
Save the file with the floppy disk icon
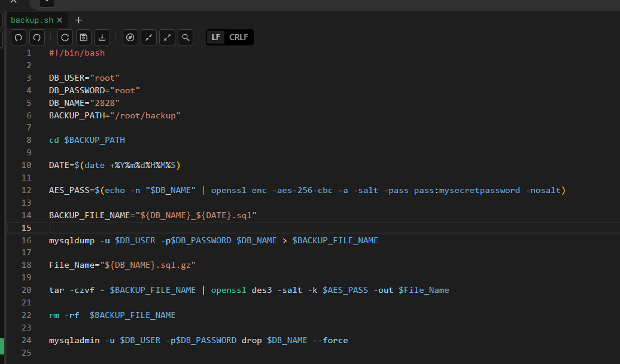coord(83,38)
